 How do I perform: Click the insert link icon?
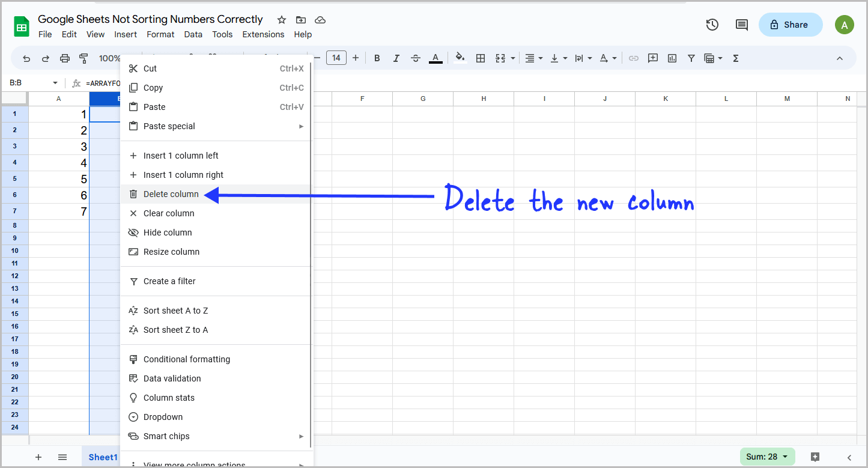(x=634, y=58)
